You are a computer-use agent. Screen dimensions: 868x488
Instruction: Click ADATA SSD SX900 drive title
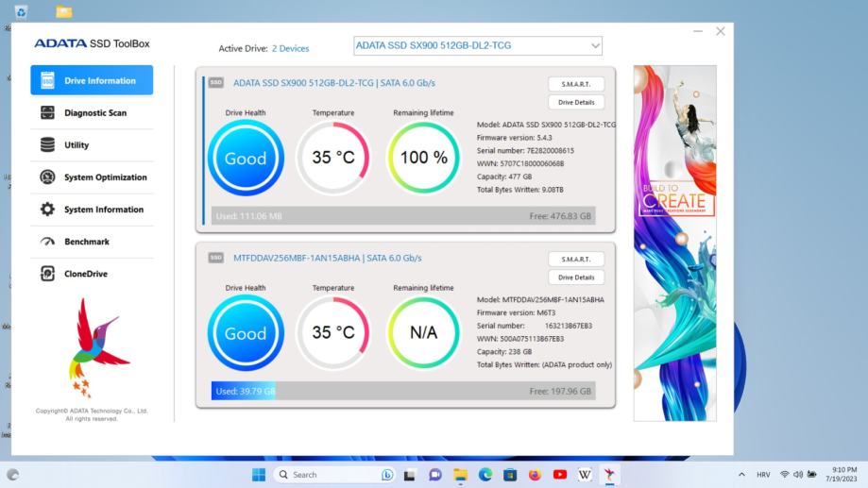pos(333,83)
